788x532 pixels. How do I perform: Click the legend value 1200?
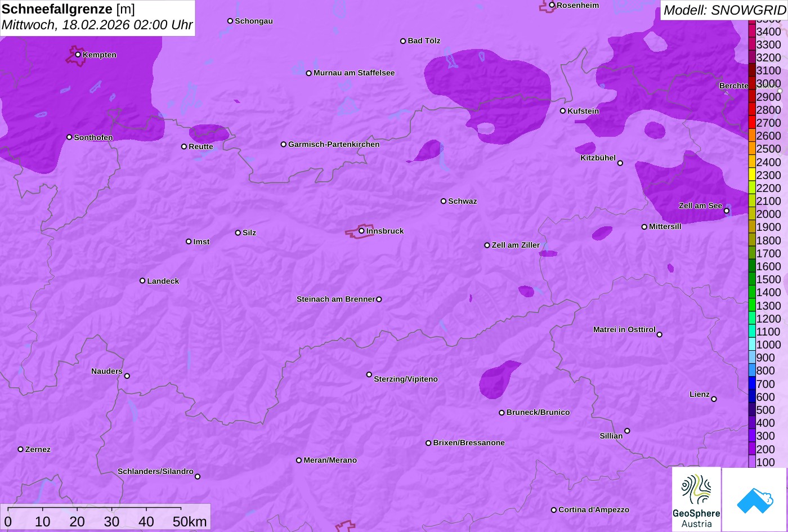click(769, 319)
